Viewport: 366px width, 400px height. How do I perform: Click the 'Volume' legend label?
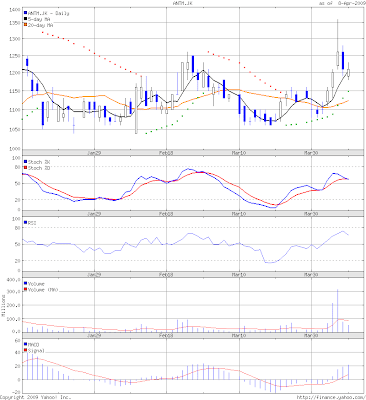[x=36, y=284]
